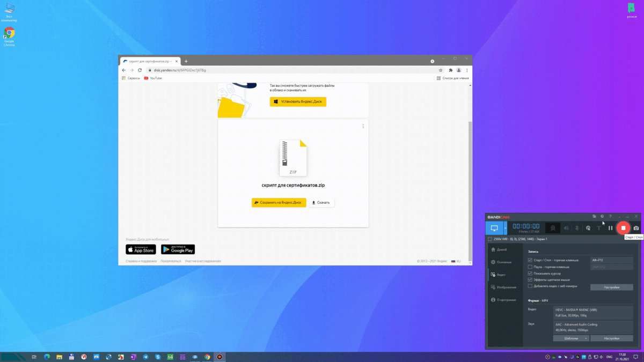Open the Chrome profile avatar icon
Screen dimensions: 644x362
coord(459,70)
